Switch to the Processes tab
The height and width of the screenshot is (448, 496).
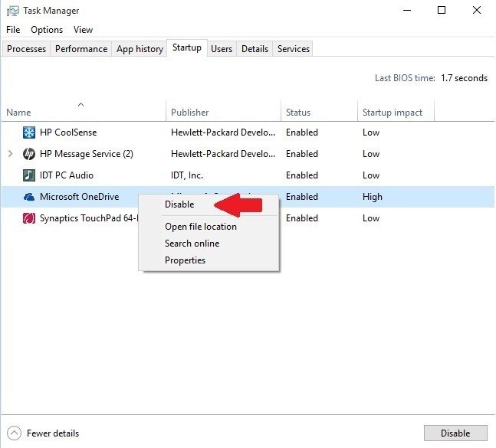point(26,49)
